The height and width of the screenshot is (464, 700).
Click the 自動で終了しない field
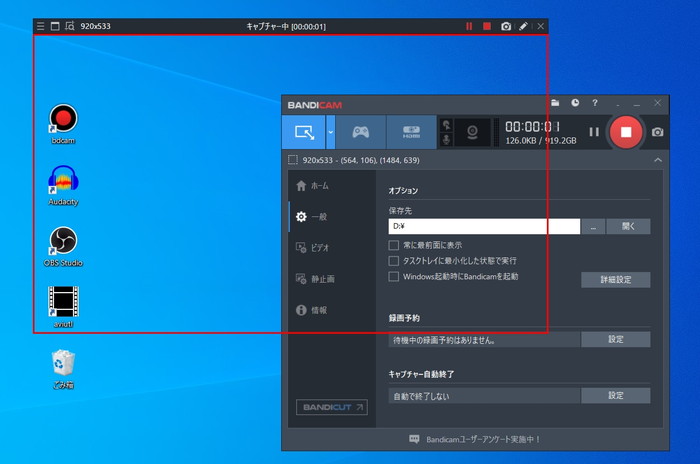coord(484,396)
